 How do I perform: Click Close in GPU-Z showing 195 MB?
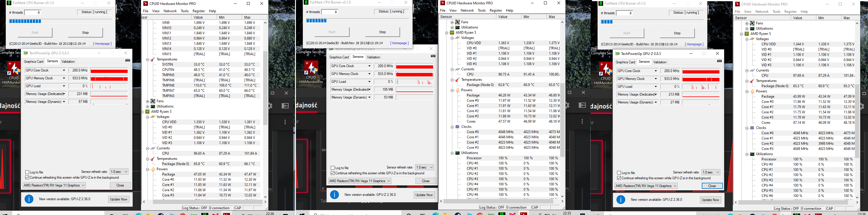pos(426,181)
